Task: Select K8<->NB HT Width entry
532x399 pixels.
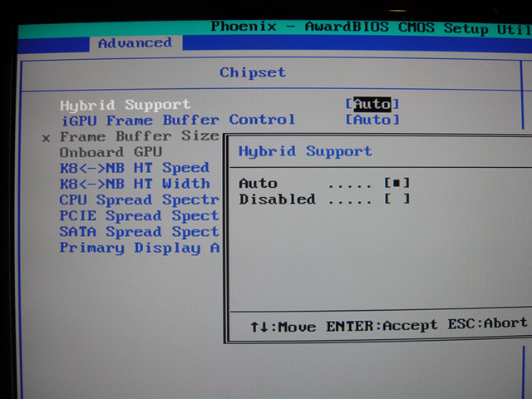Action: click(135, 184)
